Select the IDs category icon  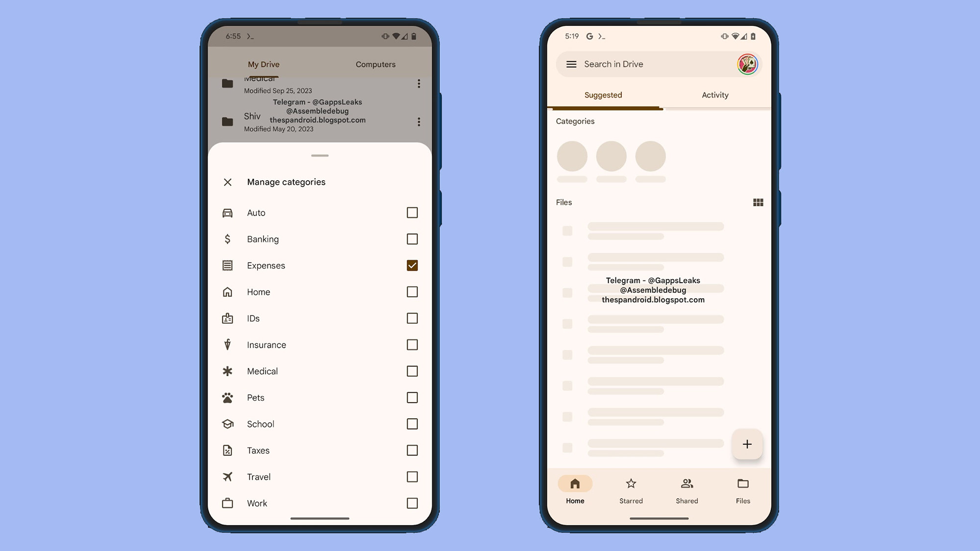pyautogui.click(x=227, y=318)
